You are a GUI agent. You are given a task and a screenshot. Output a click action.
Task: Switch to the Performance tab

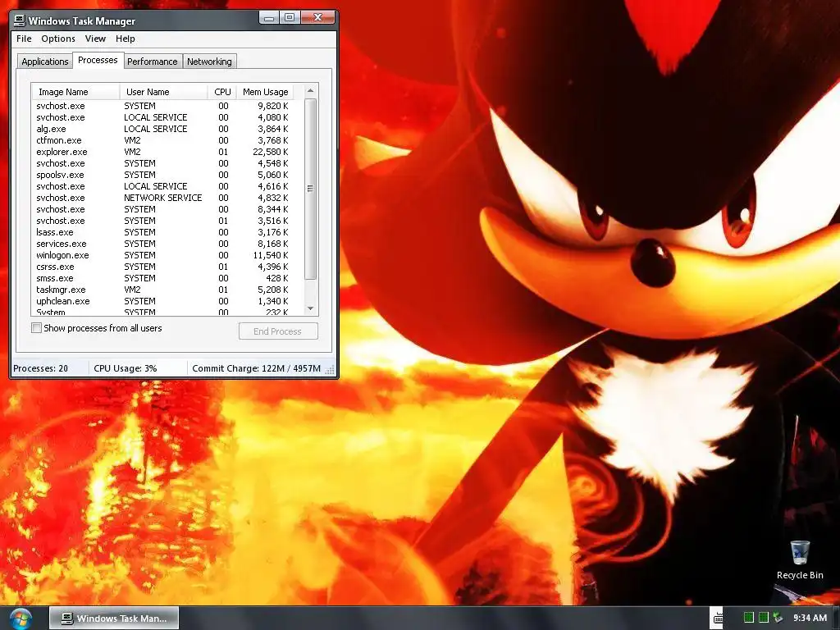[152, 62]
